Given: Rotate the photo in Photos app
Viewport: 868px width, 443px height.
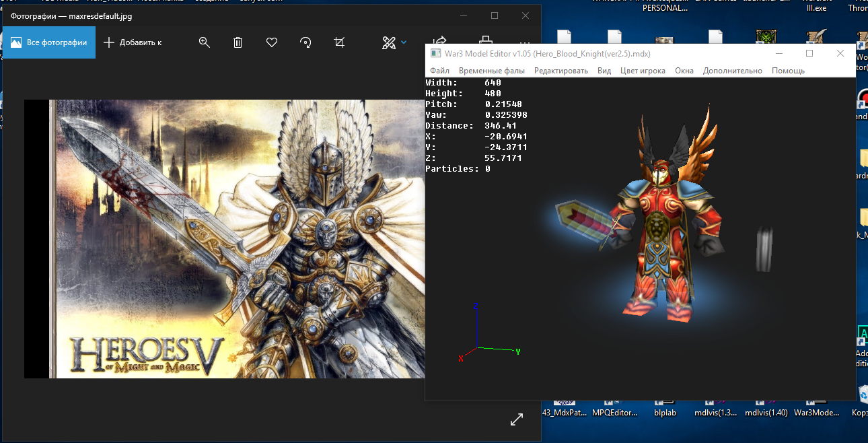Looking at the screenshot, I should coord(305,42).
